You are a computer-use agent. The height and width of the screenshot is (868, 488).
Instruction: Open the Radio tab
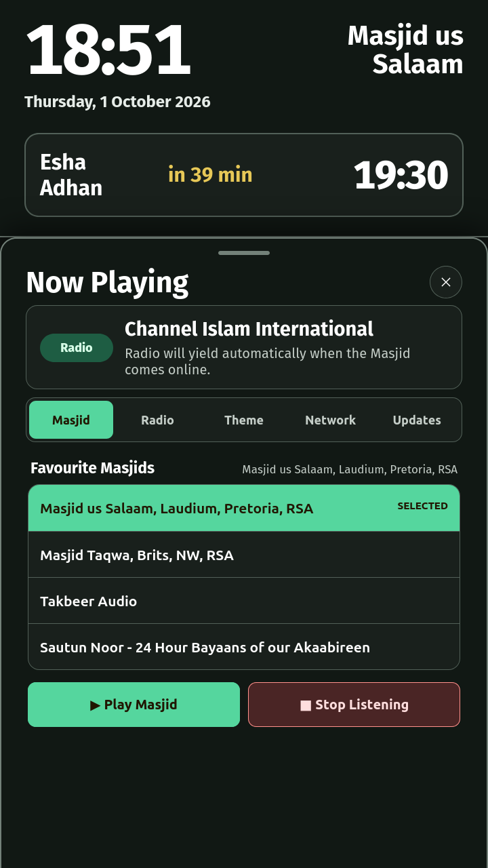tap(157, 420)
